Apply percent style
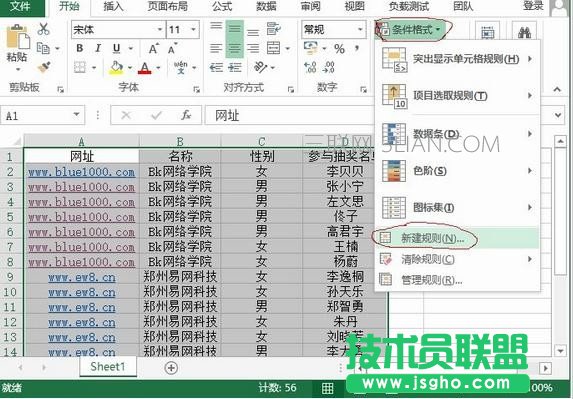 click(339, 49)
